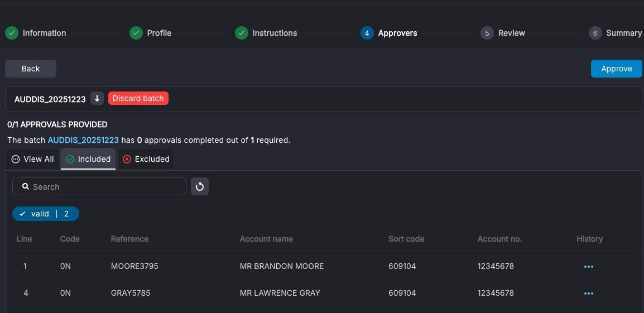
Task: Click the step 5 Review circle
Action: pos(487,33)
